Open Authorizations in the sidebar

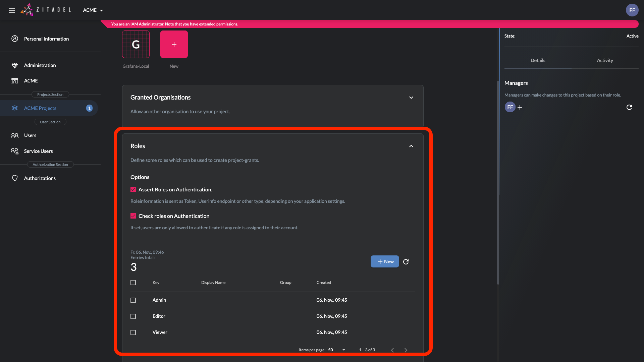point(40,178)
